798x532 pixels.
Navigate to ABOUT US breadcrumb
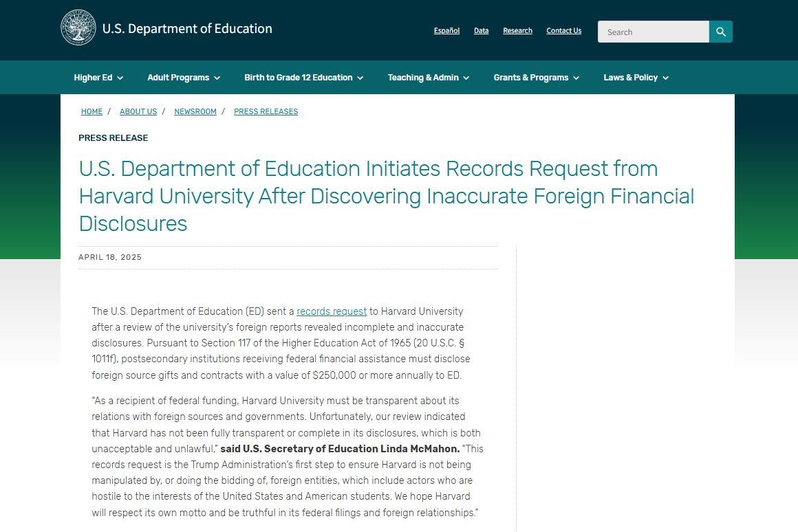[138, 111]
